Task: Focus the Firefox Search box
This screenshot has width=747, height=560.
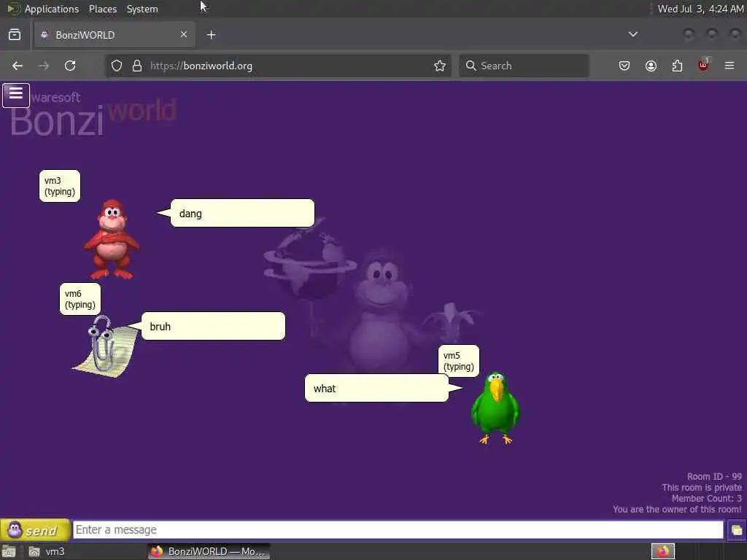Action: click(524, 66)
